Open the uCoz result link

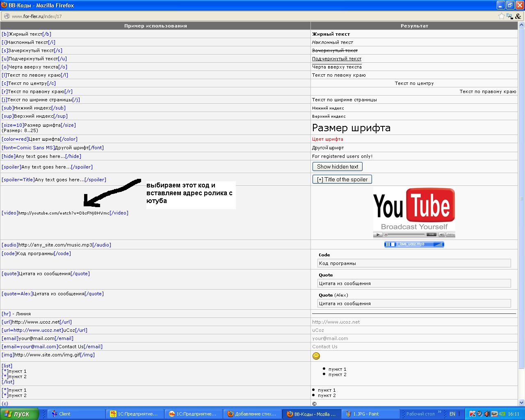(318, 330)
